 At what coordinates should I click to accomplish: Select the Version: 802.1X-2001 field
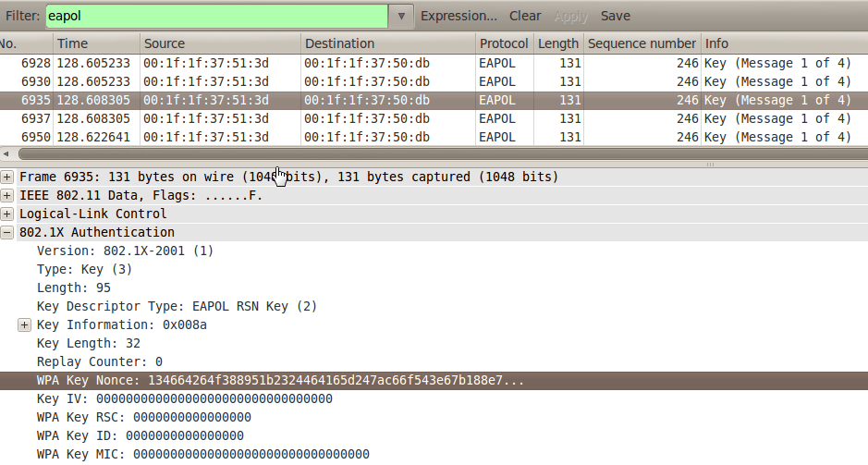pos(125,251)
